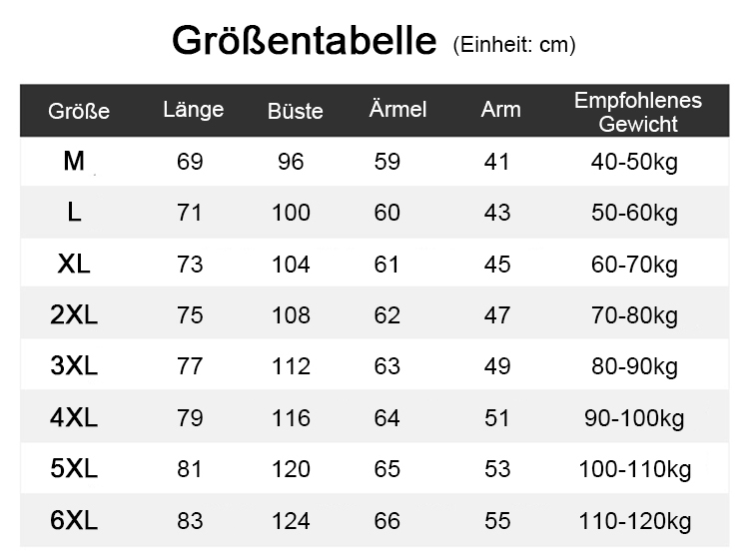Select the Größe column header
The image size is (749, 560).
point(79,111)
